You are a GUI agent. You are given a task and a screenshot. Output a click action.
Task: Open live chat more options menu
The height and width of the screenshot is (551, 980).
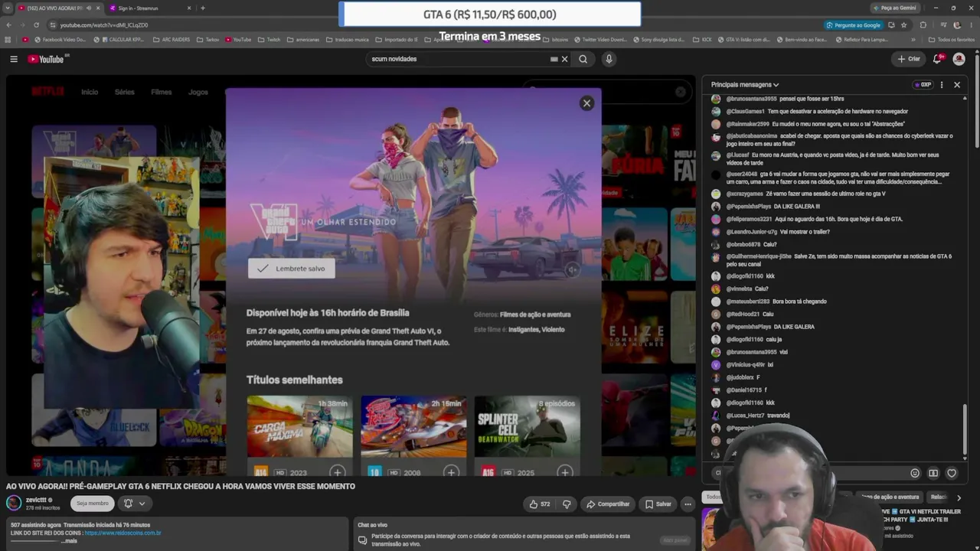(942, 85)
